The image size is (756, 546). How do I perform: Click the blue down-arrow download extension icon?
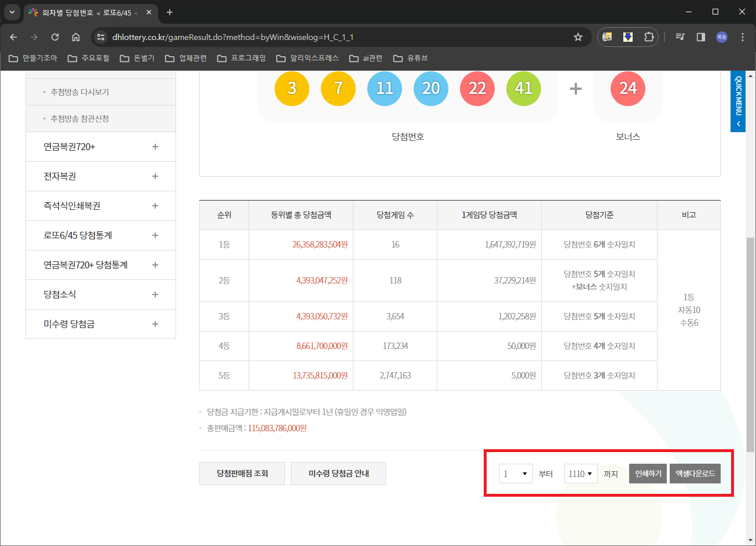click(x=627, y=37)
